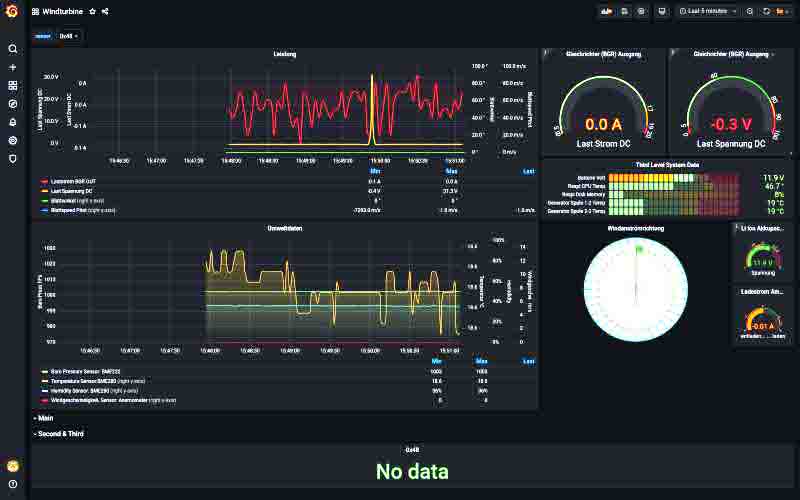Open the Alerting bell icon
Screen dimensions: 800x500
pos(13,122)
